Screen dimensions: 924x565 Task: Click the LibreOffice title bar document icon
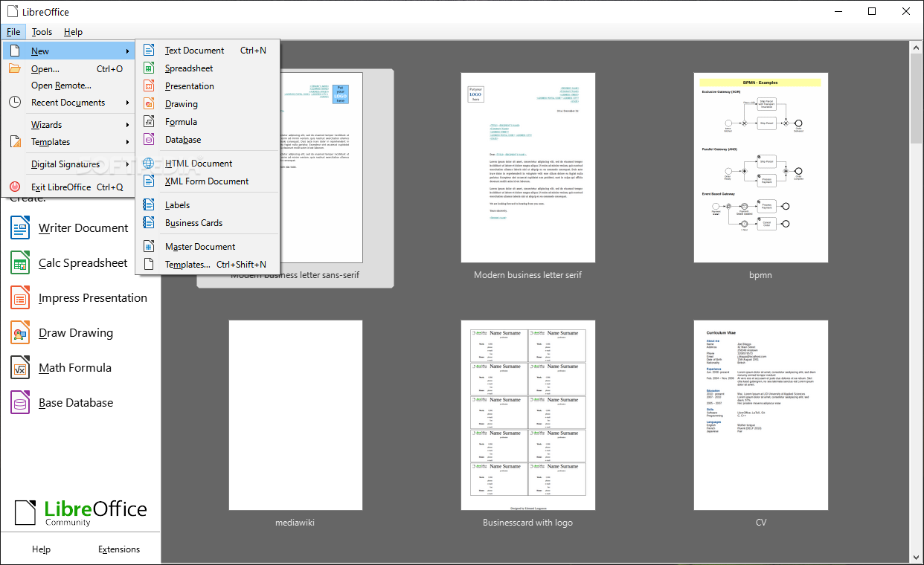[13, 11]
